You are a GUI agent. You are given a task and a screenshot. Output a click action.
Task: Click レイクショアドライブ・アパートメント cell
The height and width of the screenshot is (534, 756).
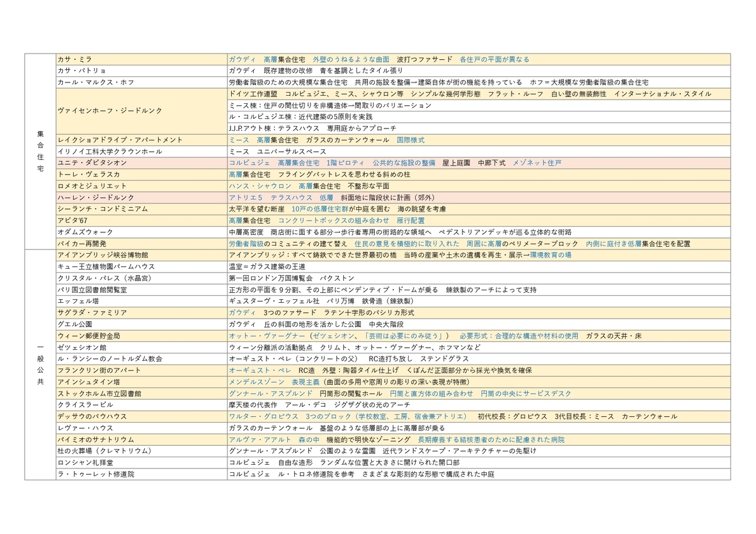click(141, 140)
